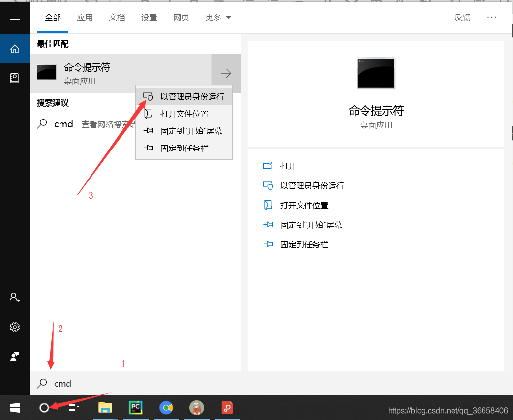Open the anime avatar app on the taskbar
This screenshot has height=420, width=513.
pyautogui.click(x=197, y=408)
